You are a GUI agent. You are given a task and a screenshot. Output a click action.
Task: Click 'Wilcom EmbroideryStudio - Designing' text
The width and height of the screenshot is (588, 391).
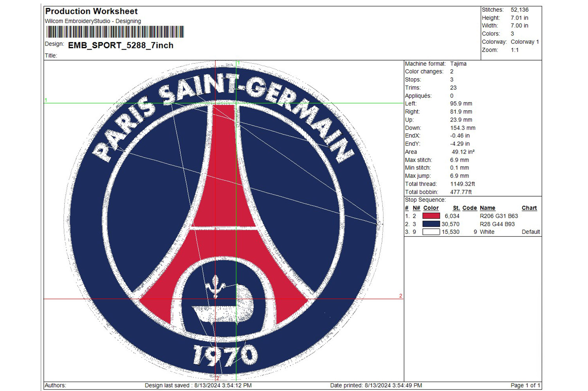click(93, 21)
